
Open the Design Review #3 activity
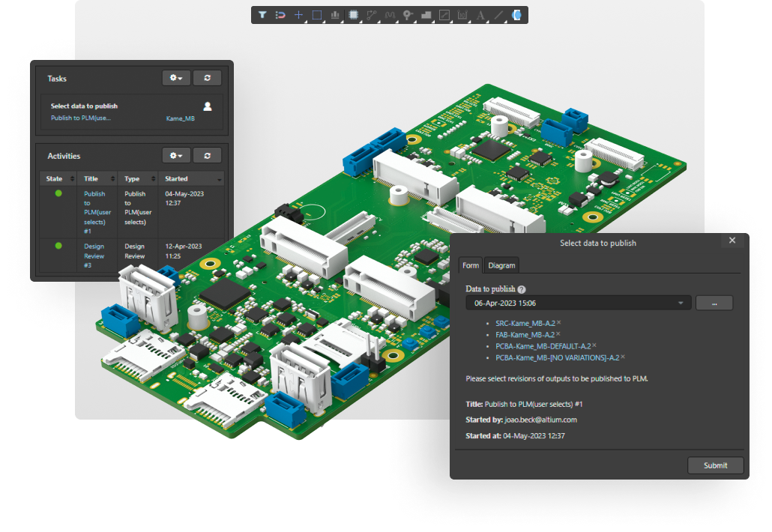coord(94,251)
